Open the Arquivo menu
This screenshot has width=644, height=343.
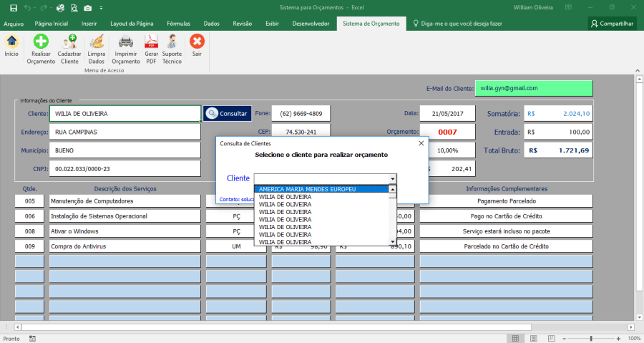point(14,24)
